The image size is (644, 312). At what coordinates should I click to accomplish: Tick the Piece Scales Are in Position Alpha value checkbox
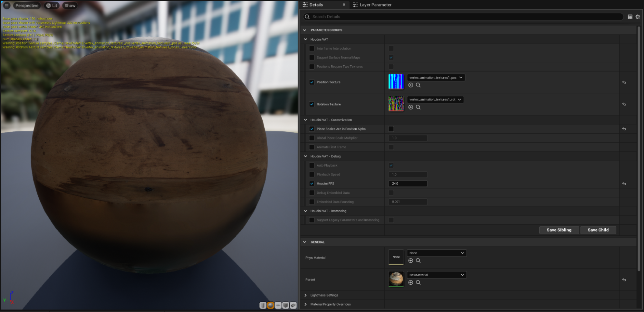point(391,129)
